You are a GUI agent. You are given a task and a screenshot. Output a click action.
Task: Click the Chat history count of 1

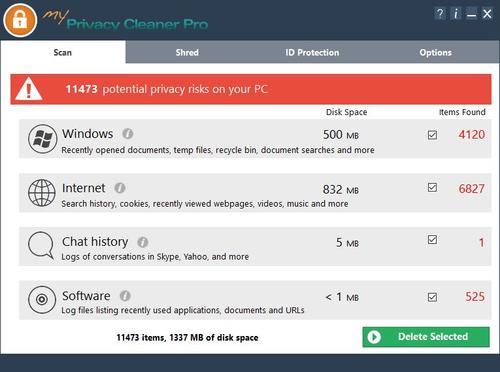coord(482,243)
